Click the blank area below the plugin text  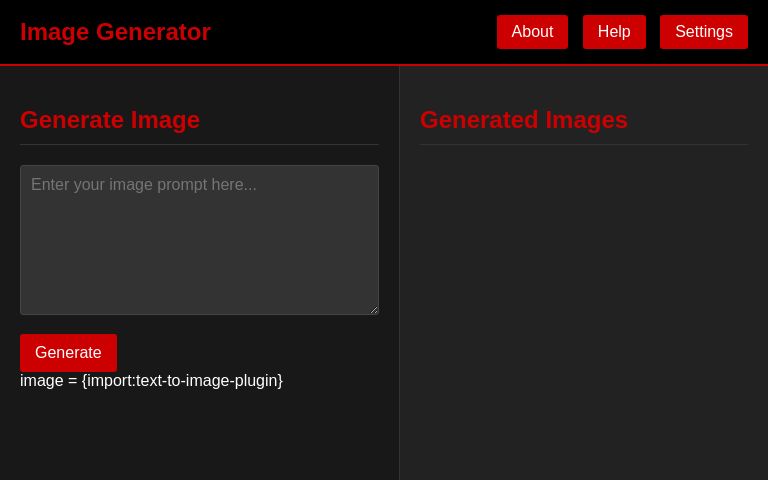200,435
